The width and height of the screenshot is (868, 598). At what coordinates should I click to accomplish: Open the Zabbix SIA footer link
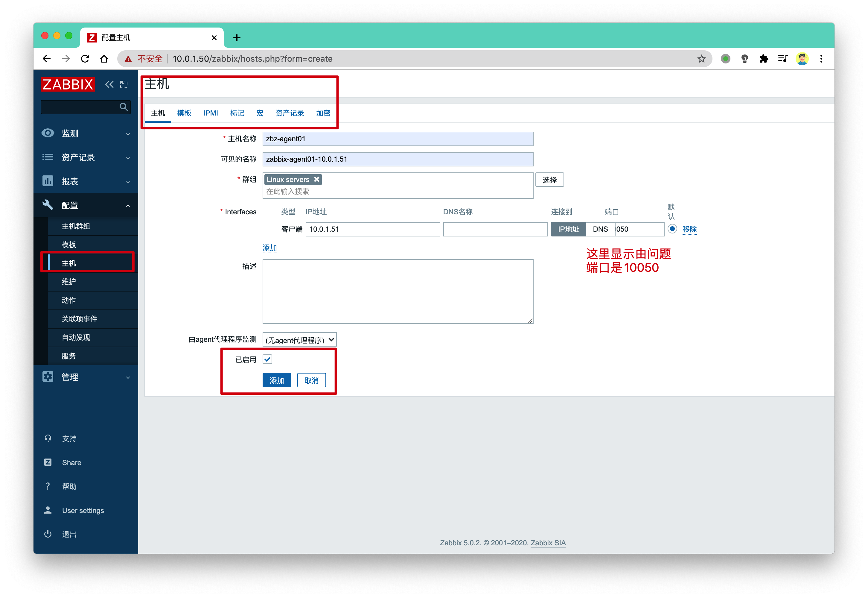click(548, 543)
